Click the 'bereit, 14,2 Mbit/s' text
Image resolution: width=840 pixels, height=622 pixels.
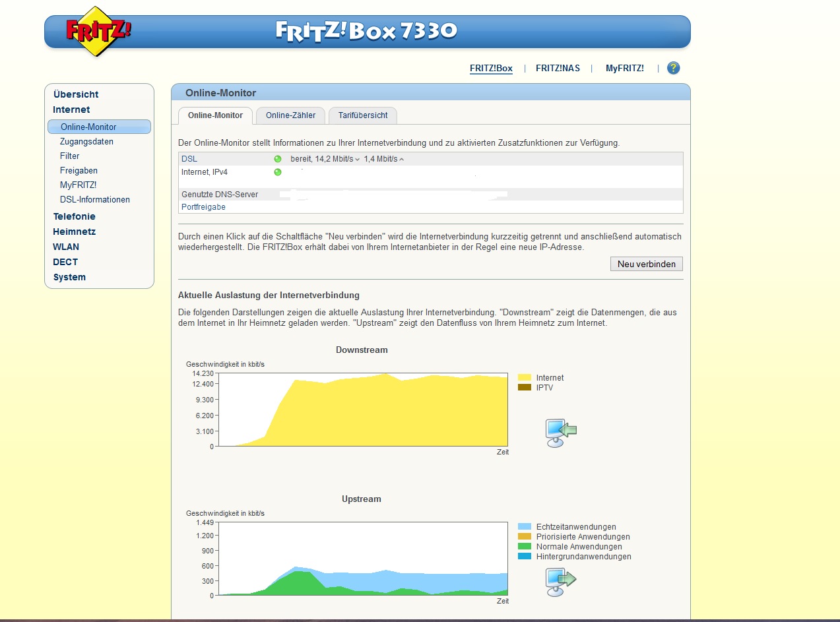coord(322,159)
